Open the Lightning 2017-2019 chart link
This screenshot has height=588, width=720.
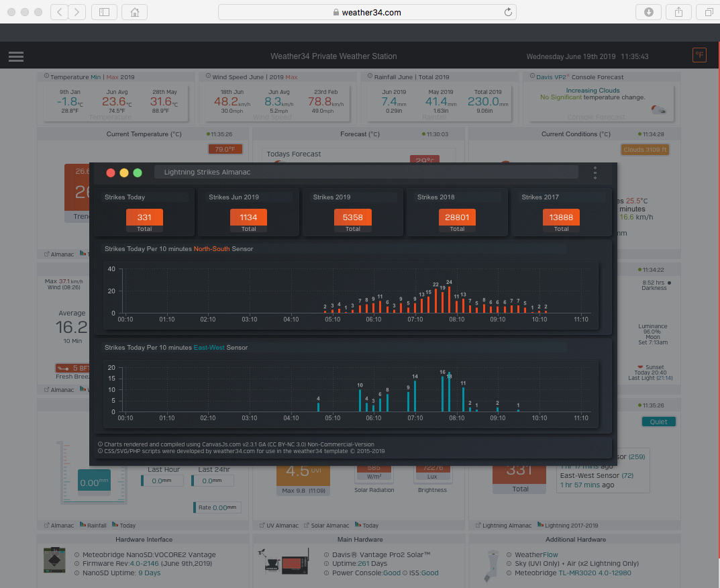[568, 526]
